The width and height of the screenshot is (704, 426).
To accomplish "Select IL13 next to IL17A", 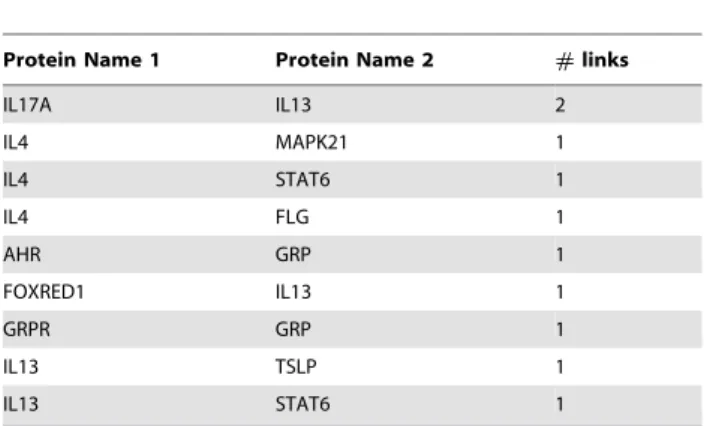I will [293, 105].
